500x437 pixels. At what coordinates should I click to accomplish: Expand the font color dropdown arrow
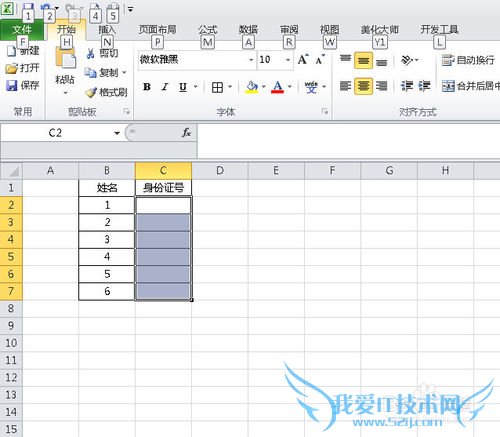[289, 87]
